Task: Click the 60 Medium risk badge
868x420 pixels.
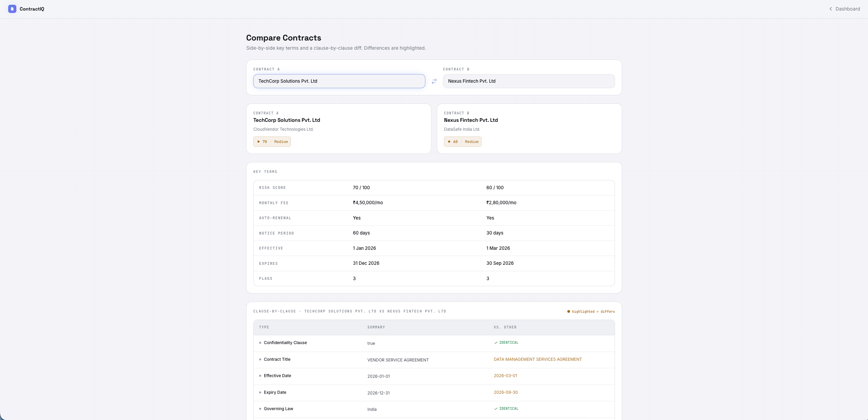Action: click(x=463, y=142)
